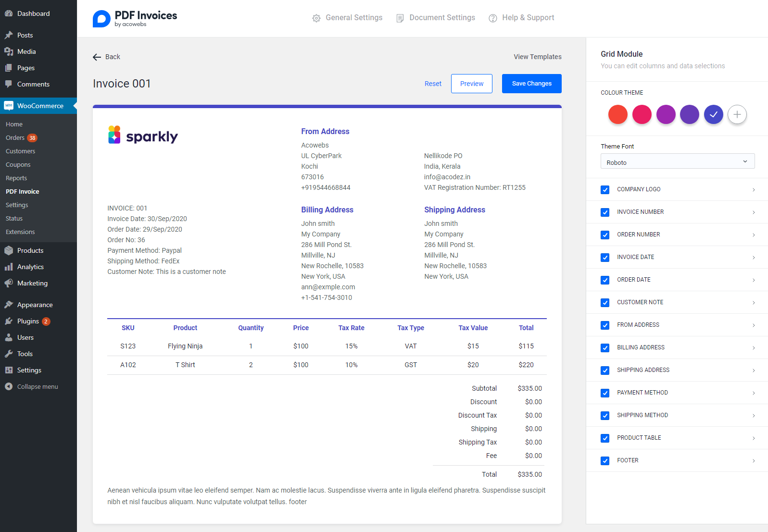Click the WooCommerce logo icon
Viewport: 768px width, 532px height.
tap(9, 106)
